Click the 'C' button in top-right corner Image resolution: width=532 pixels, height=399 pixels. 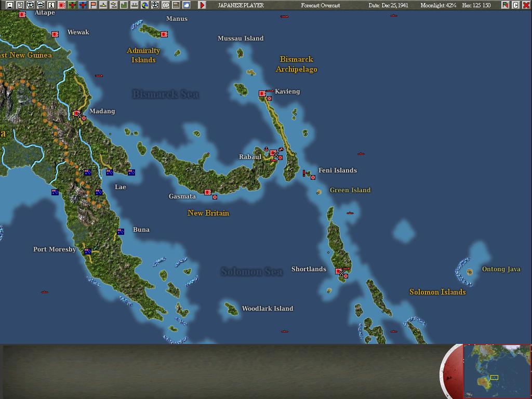click(x=516, y=5)
